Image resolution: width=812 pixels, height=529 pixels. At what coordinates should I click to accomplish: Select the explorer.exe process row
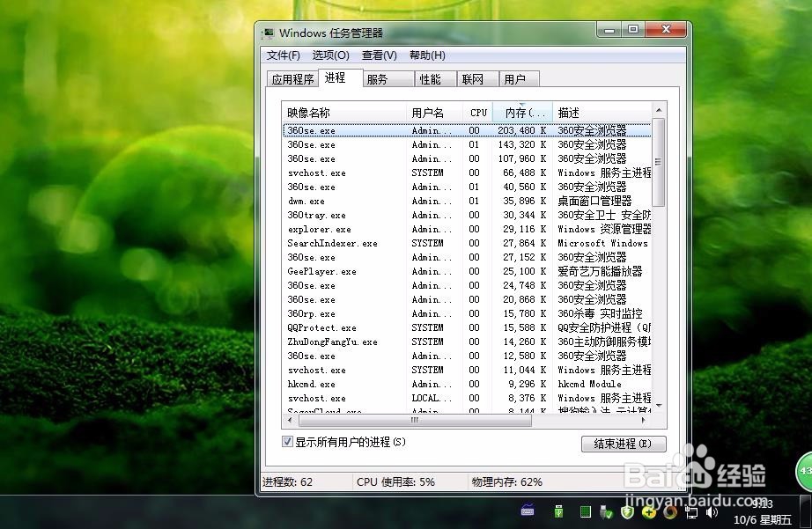tap(467, 229)
